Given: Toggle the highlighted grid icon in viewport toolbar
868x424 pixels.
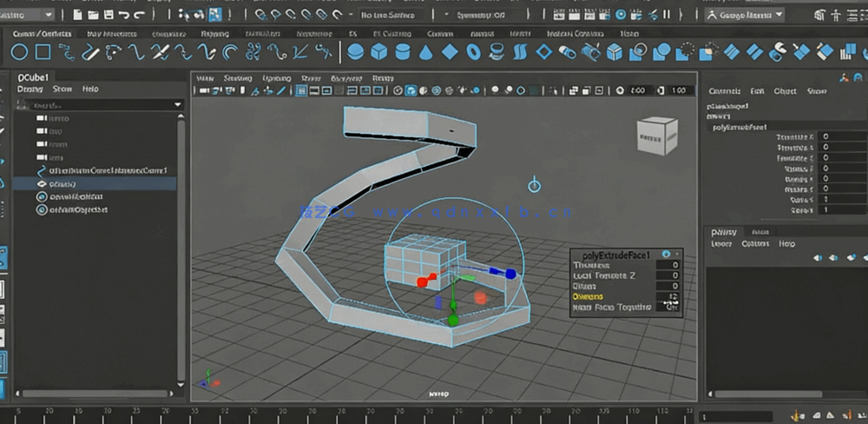Looking at the screenshot, I should point(301,90).
